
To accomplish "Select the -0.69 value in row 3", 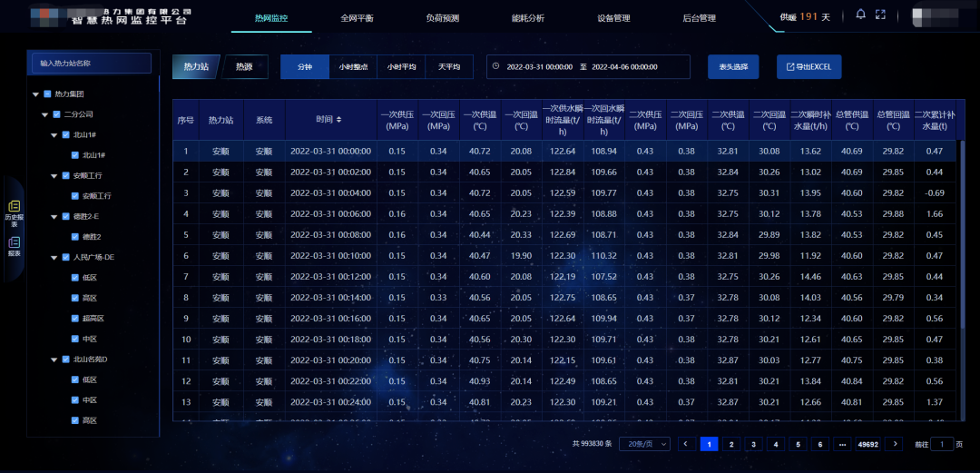I will [x=935, y=192].
